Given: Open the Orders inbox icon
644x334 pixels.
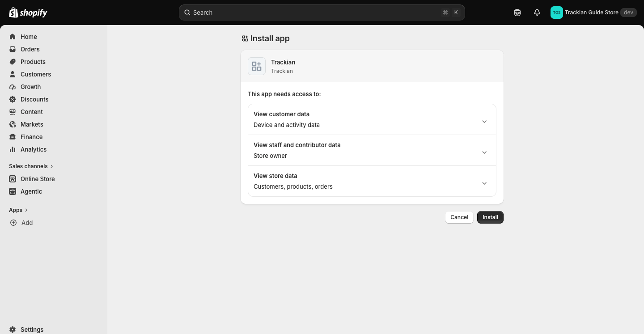Looking at the screenshot, I should pyautogui.click(x=13, y=49).
